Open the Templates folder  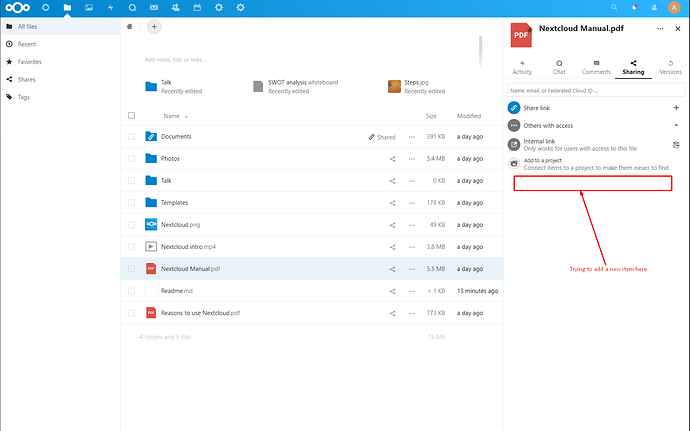coord(174,203)
